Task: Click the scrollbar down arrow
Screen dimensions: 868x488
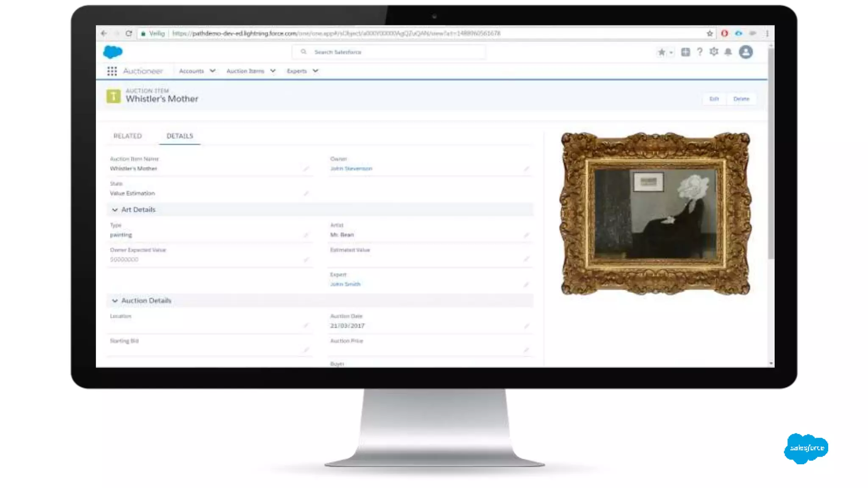Action: coord(771,363)
